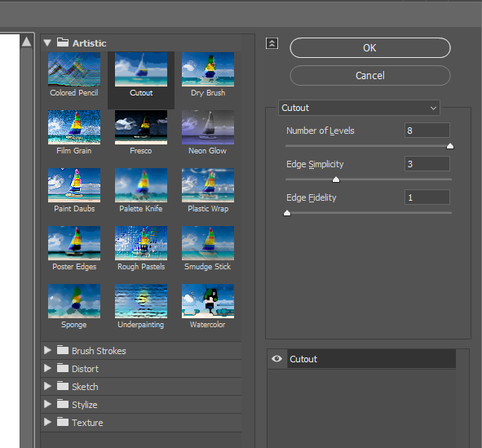Choose the Paint Daubs filter thumbnail
Image resolution: width=482 pixels, height=448 pixels.
click(74, 185)
